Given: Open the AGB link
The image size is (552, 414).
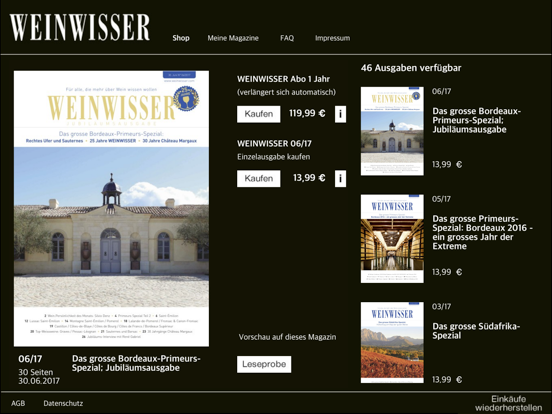Looking at the screenshot, I should [18, 403].
